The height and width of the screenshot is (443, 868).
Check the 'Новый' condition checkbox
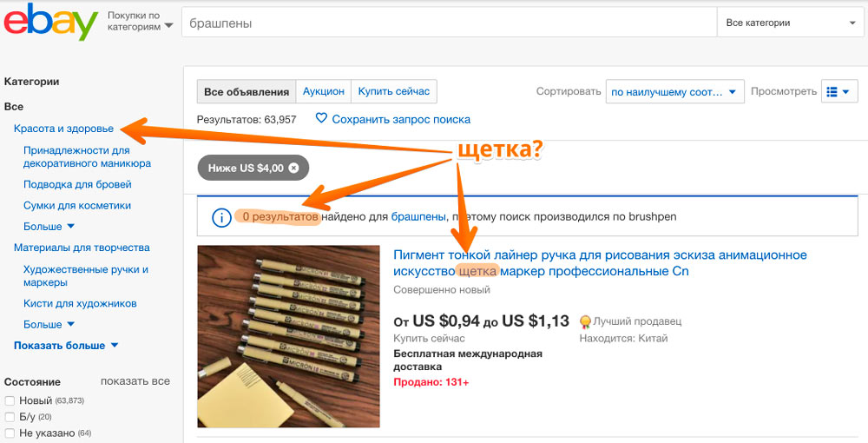[10, 400]
